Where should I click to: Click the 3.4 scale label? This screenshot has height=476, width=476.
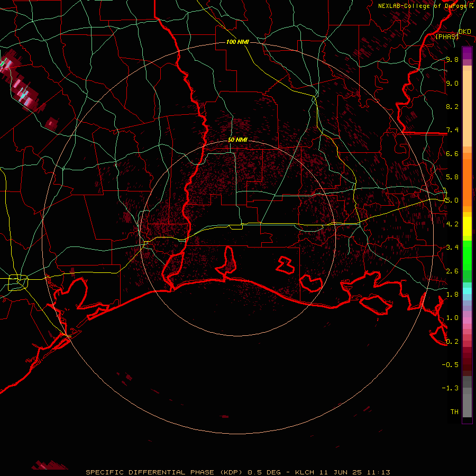pyautogui.click(x=452, y=247)
